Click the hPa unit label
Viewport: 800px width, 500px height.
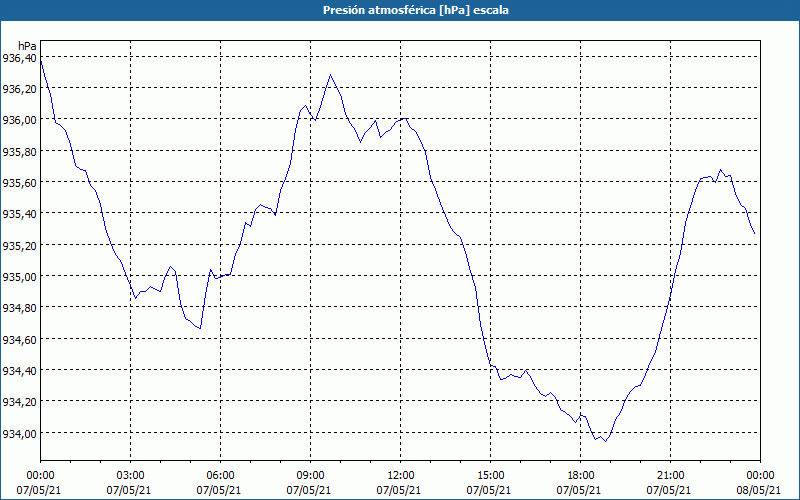(x=27, y=46)
